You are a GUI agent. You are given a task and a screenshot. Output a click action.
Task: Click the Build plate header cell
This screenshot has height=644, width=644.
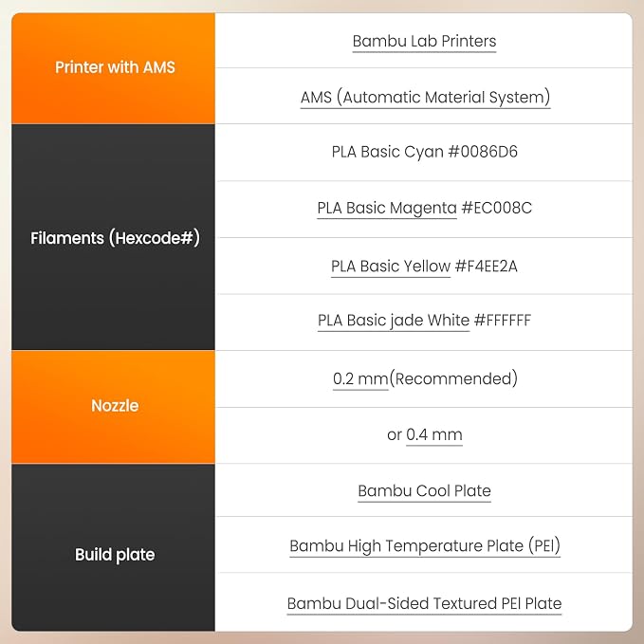tap(114, 547)
